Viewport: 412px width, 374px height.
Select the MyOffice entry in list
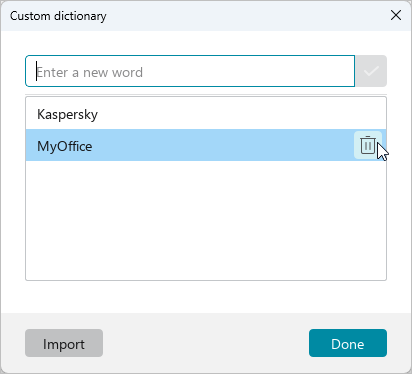coord(206,145)
